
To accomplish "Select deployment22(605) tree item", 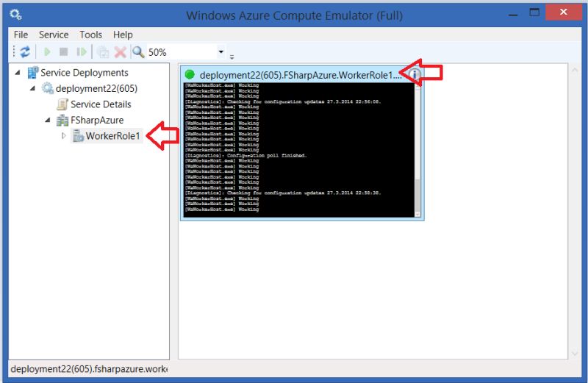I will (x=96, y=88).
